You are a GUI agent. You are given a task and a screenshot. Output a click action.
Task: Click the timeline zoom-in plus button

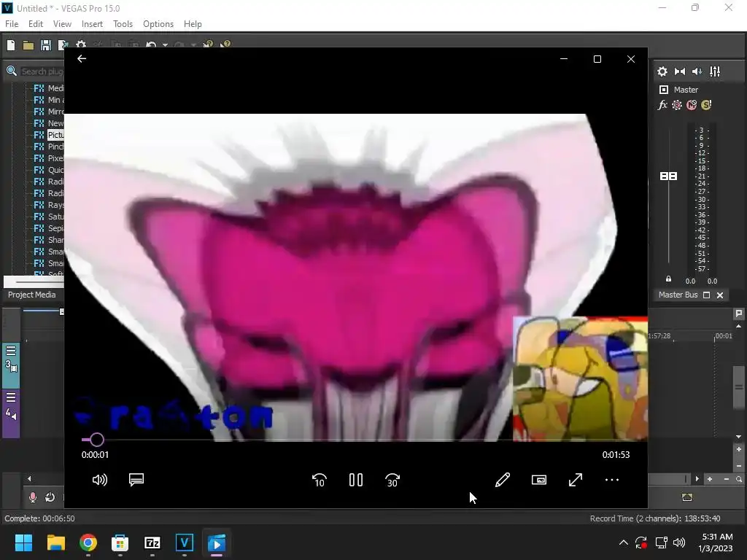pyautogui.click(x=710, y=479)
